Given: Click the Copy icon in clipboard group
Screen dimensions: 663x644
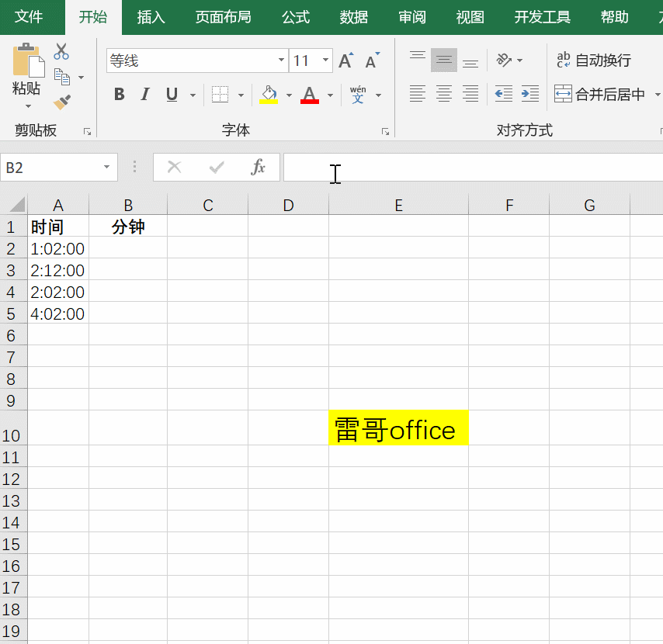Looking at the screenshot, I should (x=62, y=77).
